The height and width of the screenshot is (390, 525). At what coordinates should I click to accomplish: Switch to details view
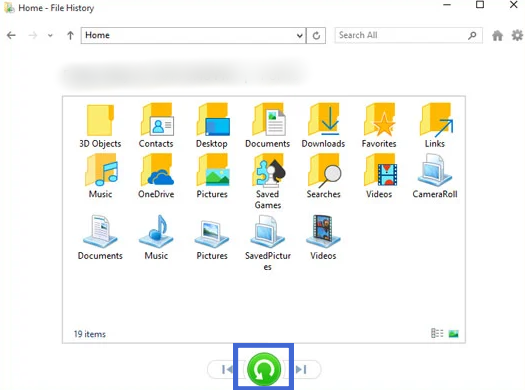click(x=437, y=333)
